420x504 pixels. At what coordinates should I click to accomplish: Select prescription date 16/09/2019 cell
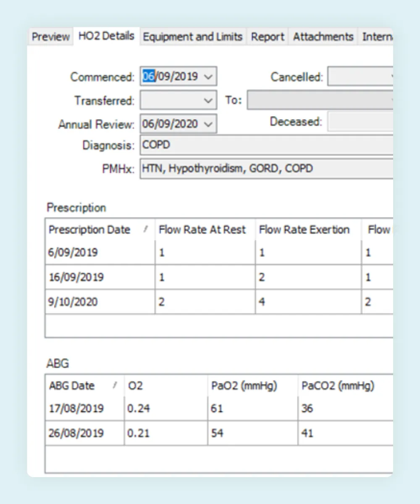click(100, 277)
